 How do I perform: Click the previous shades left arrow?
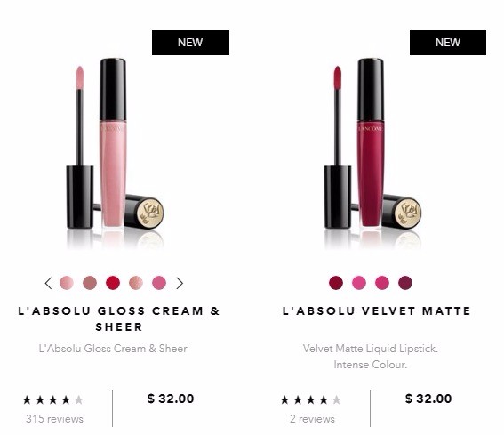48,283
